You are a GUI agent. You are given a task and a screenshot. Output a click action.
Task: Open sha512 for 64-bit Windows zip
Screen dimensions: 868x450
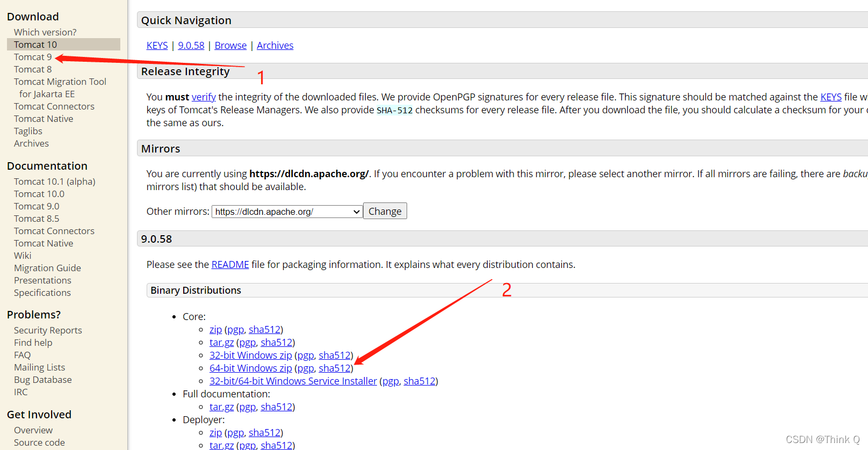pos(335,368)
